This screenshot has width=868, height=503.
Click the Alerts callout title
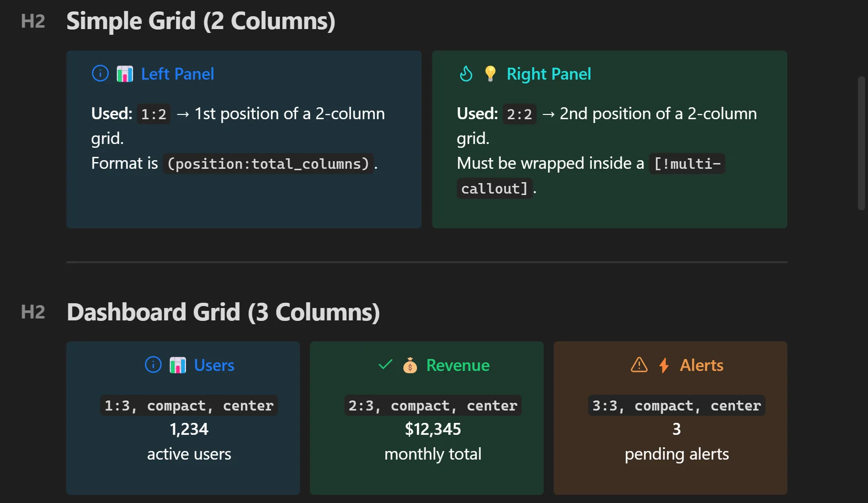tap(702, 365)
